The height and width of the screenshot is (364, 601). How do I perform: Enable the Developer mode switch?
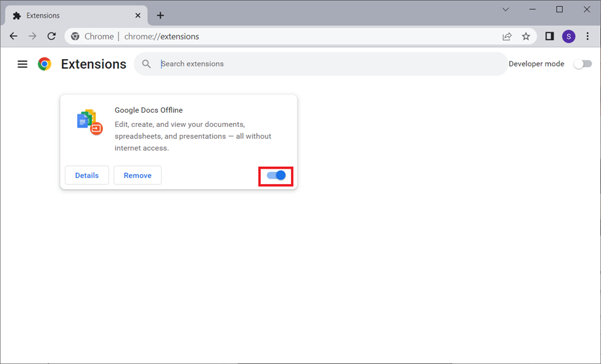pos(583,64)
